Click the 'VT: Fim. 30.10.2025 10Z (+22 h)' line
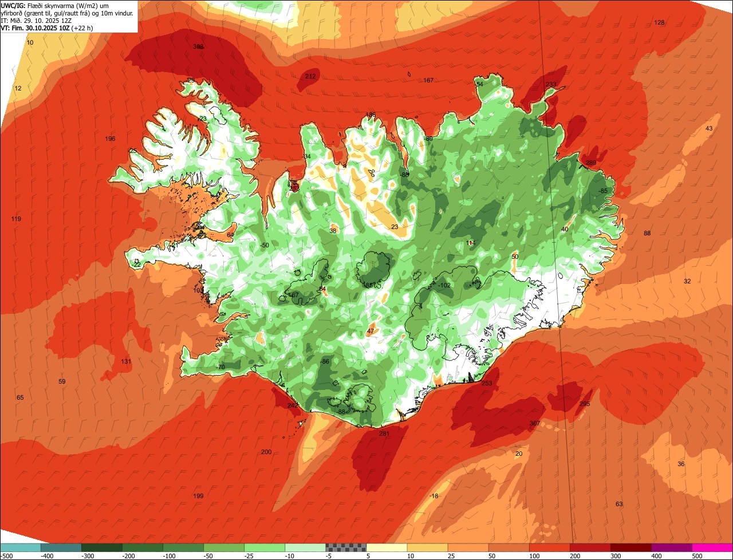 pos(47,27)
